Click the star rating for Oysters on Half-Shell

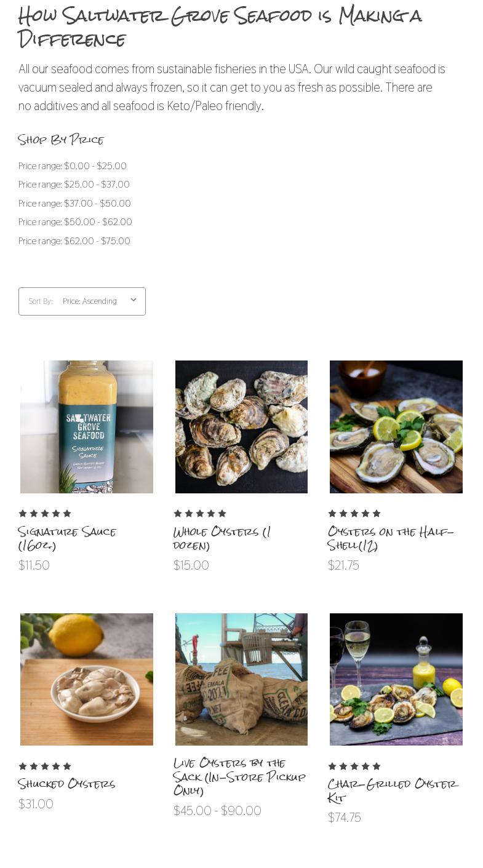[x=354, y=514]
